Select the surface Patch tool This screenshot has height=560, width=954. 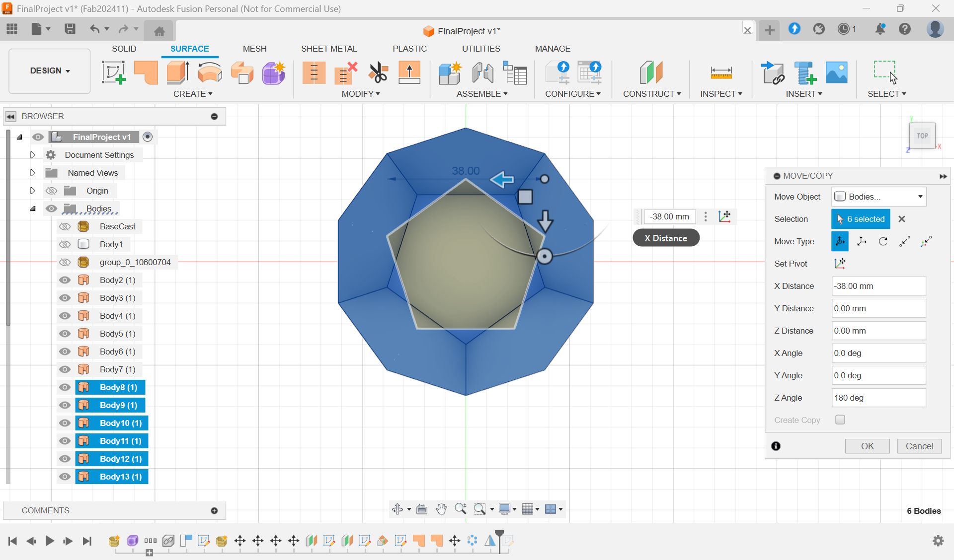[x=146, y=72]
